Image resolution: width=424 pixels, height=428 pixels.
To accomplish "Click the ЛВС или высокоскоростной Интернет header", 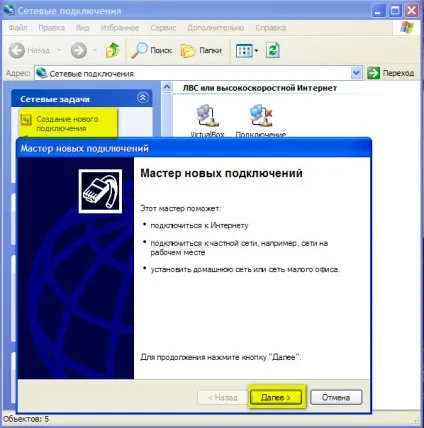I will coord(260,88).
